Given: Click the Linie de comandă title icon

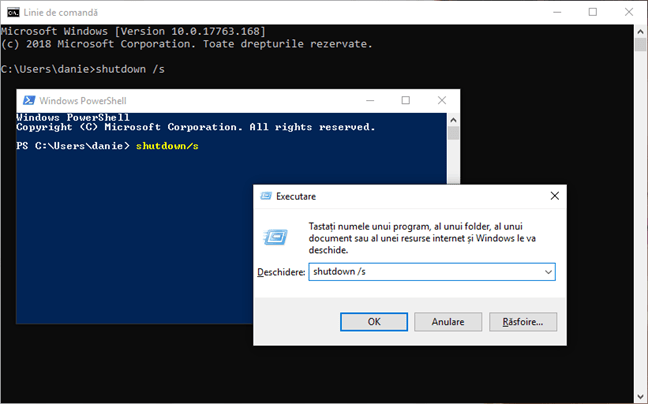Looking at the screenshot, I should 13,12.
